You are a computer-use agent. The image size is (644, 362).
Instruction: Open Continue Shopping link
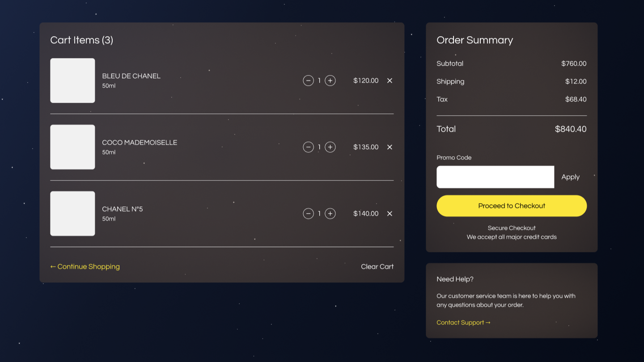(85, 266)
